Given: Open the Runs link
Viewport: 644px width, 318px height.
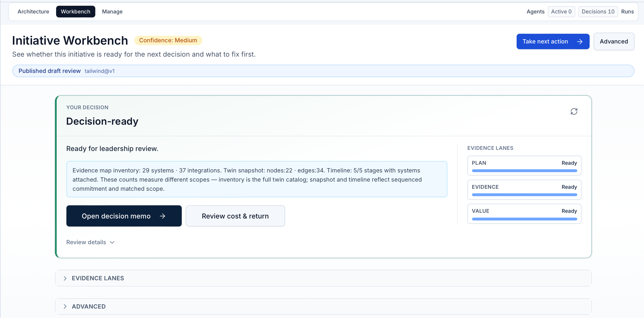Looking at the screenshot, I should (x=627, y=12).
